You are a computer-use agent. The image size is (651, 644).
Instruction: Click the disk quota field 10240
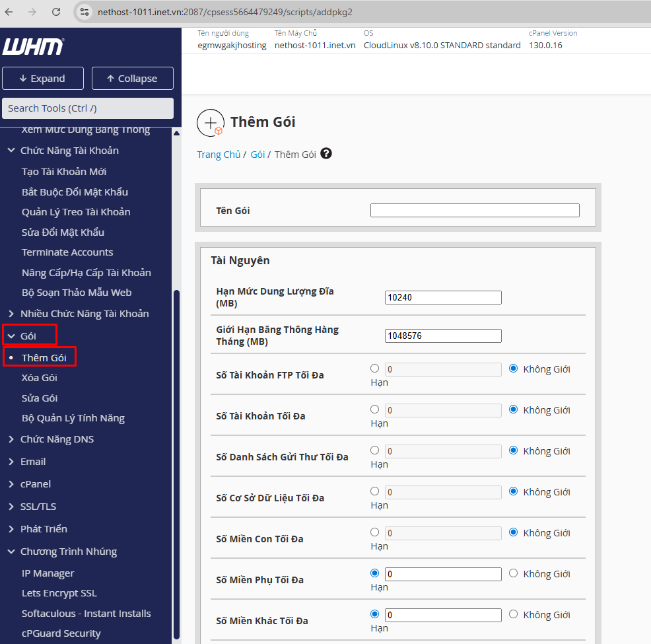tap(443, 297)
